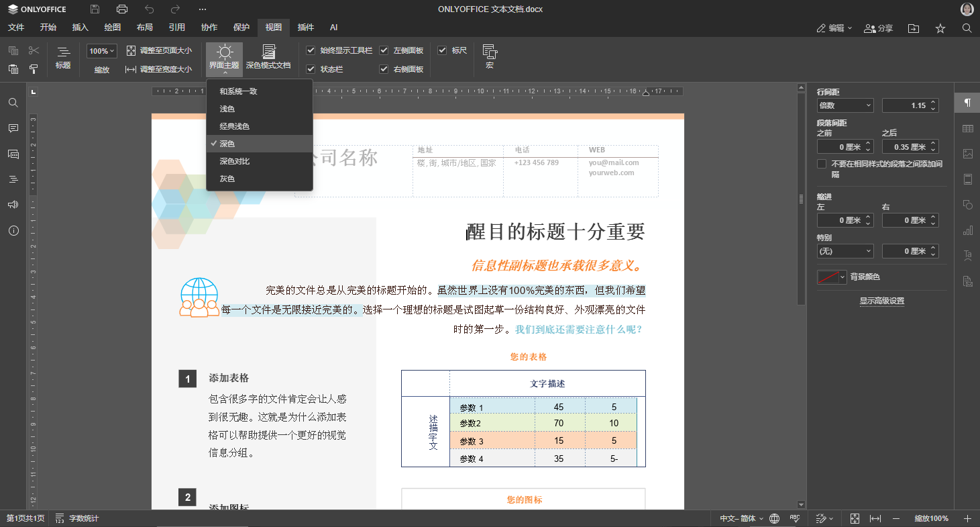980x527 pixels.
Task: Click the feedback megaphone icon
Action: point(13,205)
